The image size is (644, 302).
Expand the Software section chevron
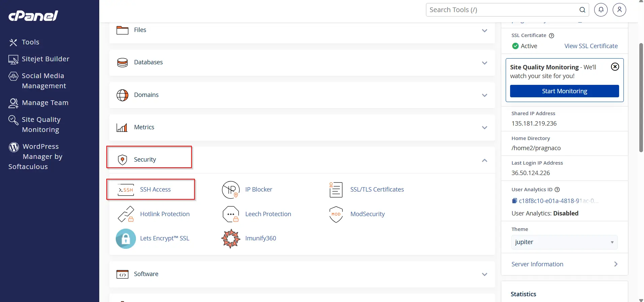(485, 274)
